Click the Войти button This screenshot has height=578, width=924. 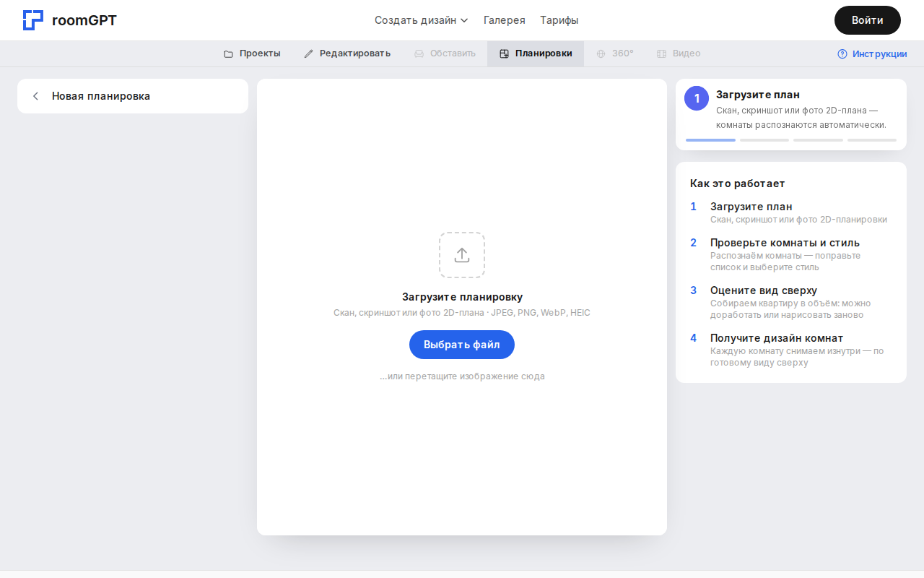tap(867, 20)
